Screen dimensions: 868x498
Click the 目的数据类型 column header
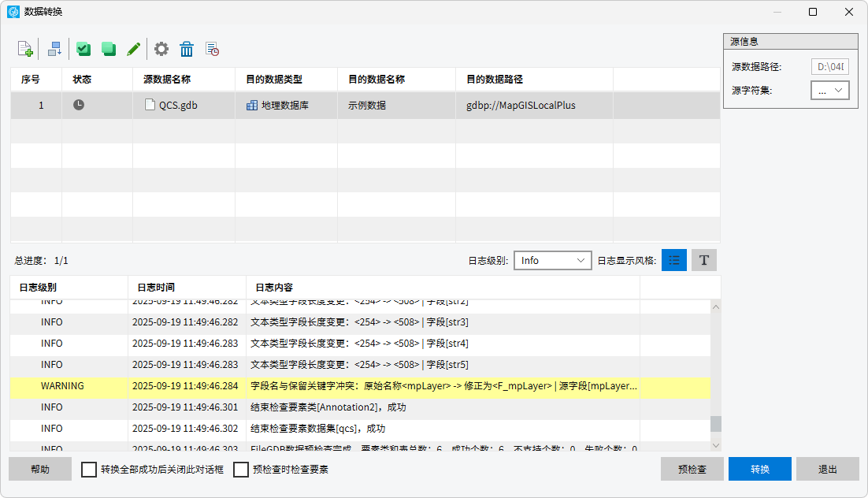tap(274, 80)
